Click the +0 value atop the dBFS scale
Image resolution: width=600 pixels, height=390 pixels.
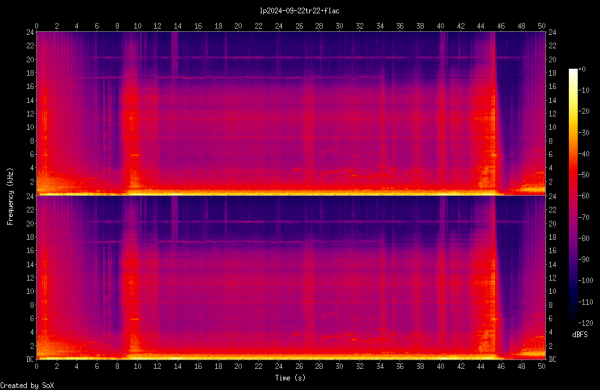[582, 69]
